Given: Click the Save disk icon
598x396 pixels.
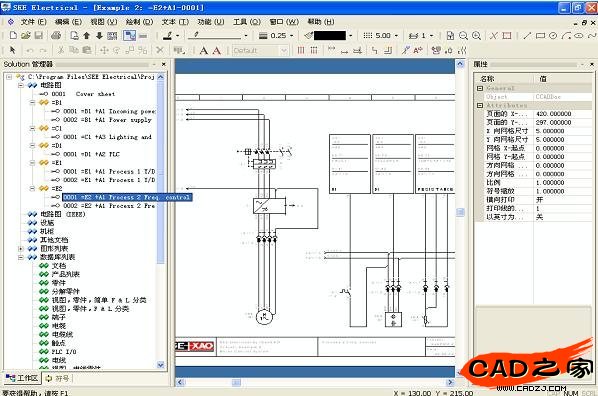Looking at the screenshot, I should coord(39,35).
